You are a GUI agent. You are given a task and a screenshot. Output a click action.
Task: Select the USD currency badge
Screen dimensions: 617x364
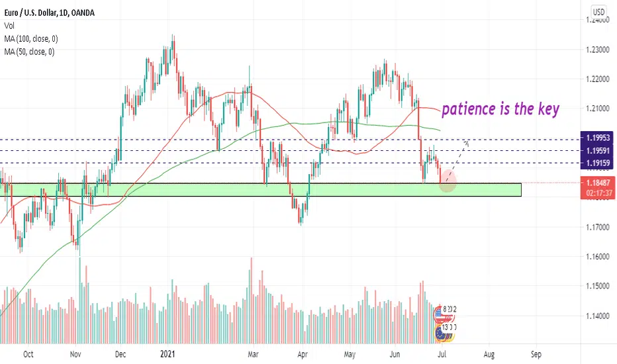pos(598,12)
